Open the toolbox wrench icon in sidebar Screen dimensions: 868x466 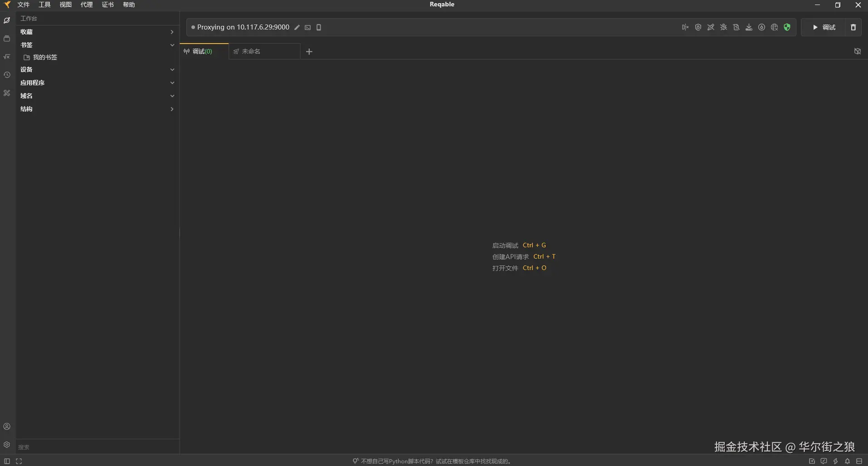[x=7, y=93]
